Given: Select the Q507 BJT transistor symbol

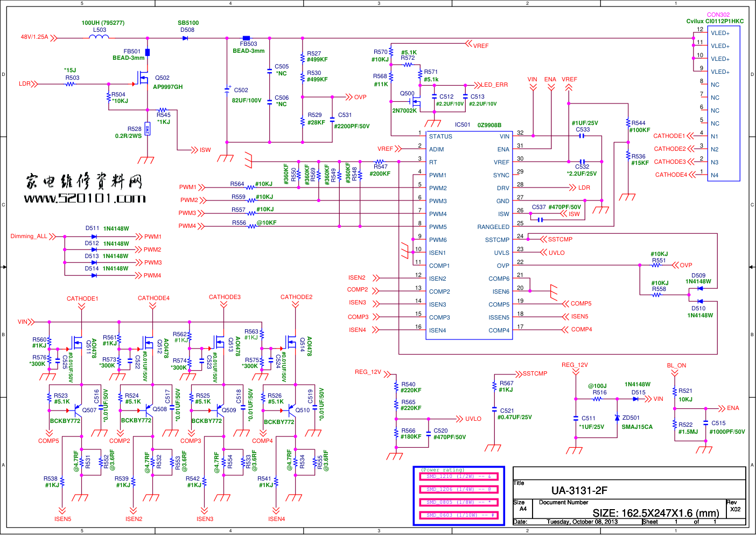Looking at the screenshot, I should (x=78, y=411).
